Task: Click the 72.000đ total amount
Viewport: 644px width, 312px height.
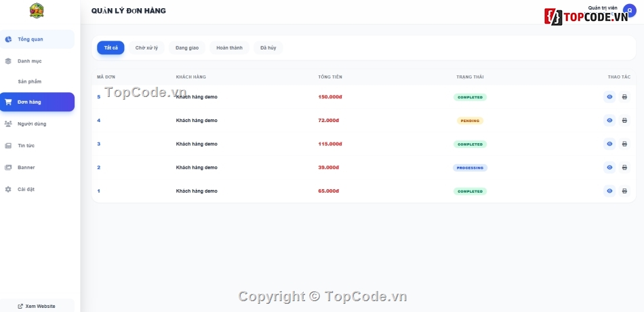Action: coord(329,121)
